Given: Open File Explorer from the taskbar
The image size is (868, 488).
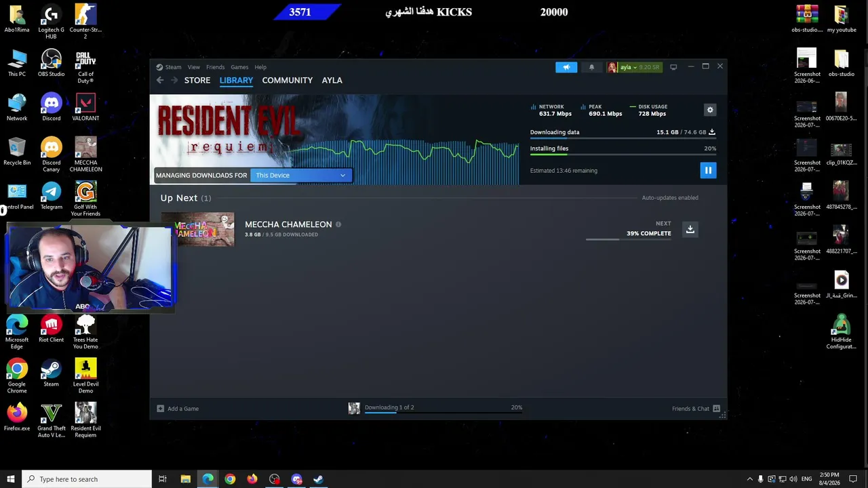Looking at the screenshot, I should (185, 479).
